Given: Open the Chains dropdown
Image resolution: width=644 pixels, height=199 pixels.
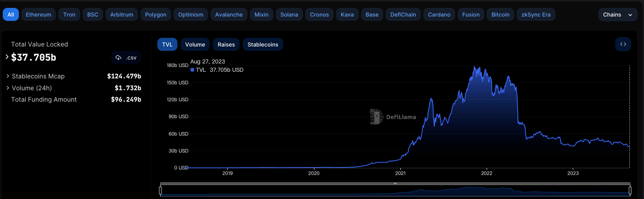Looking at the screenshot, I should (618, 15).
